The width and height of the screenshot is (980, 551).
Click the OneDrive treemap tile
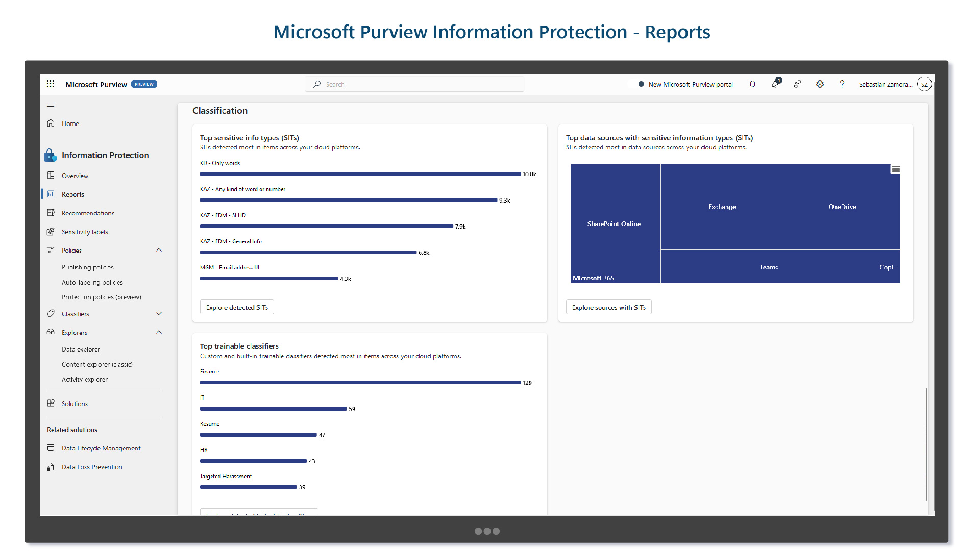842,207
